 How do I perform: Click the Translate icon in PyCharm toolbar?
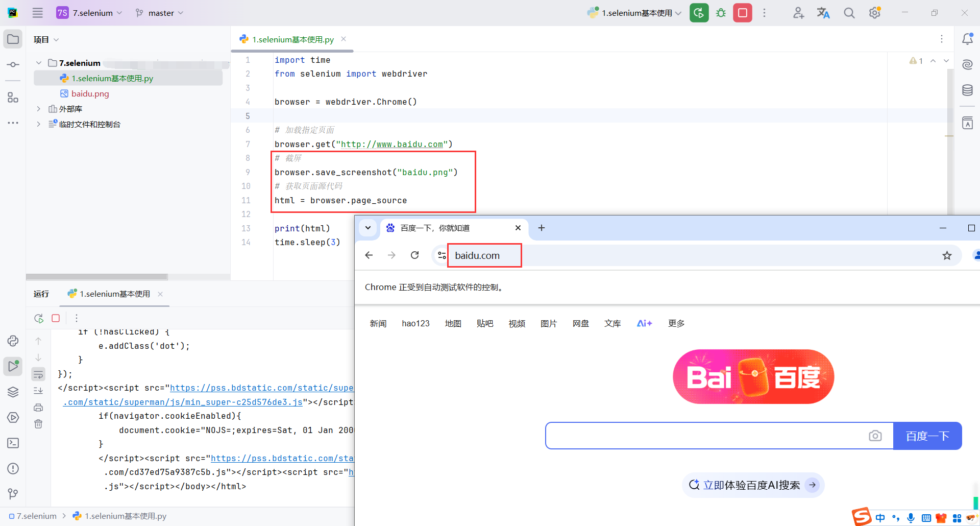823,13
